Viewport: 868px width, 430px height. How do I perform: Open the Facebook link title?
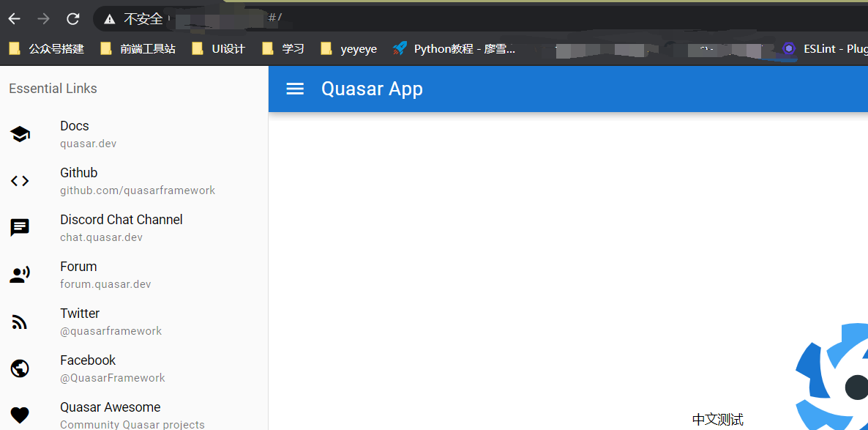88,360
